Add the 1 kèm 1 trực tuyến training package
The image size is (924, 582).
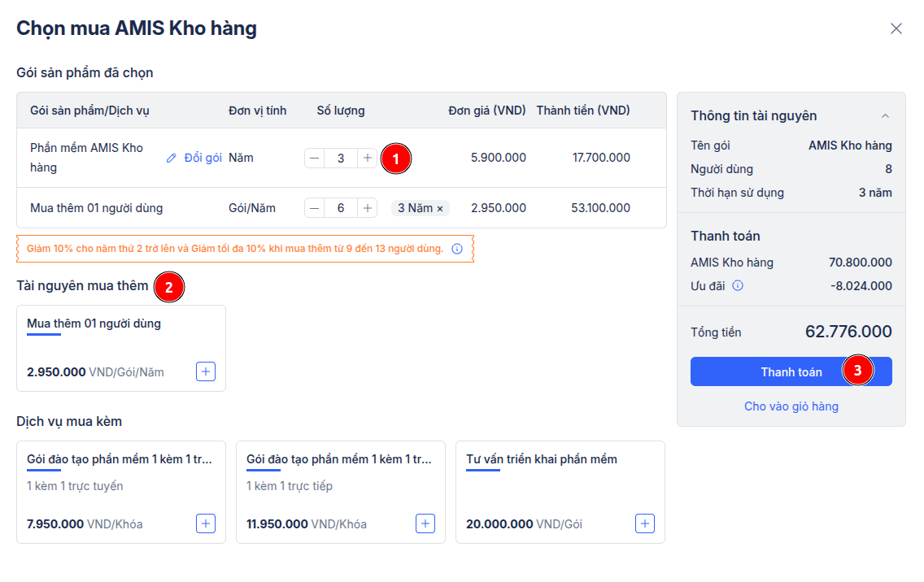pyautogui.click(x=206, y=523)
